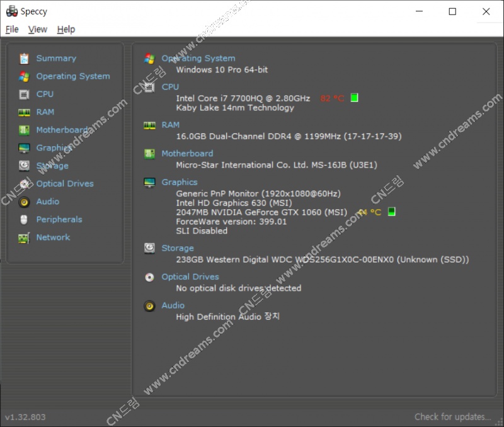The width and height of the screenshot is (504, 427).
Task: Click the Intel HD Graphics 630 line
Action: (234, 203)
